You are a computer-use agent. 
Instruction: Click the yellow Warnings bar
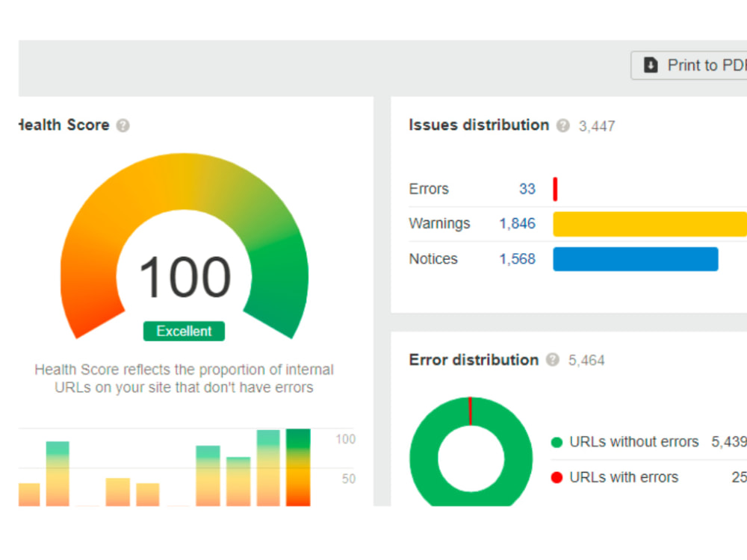coord(650,224)
